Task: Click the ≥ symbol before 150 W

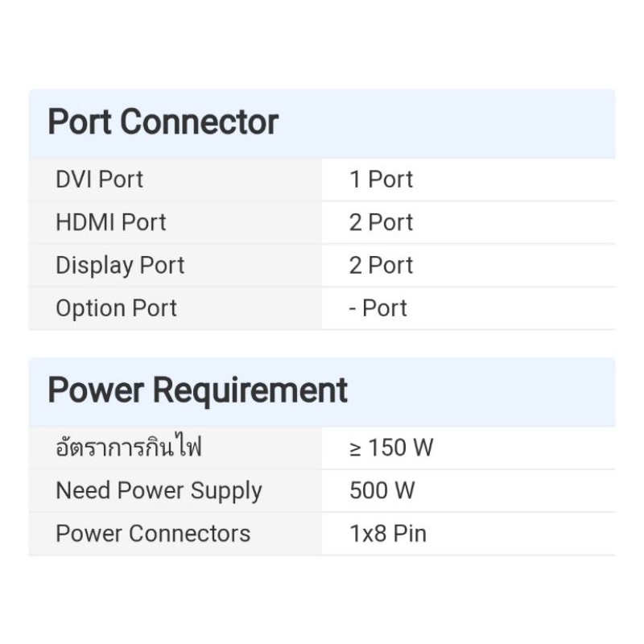Action: [356, 448]
